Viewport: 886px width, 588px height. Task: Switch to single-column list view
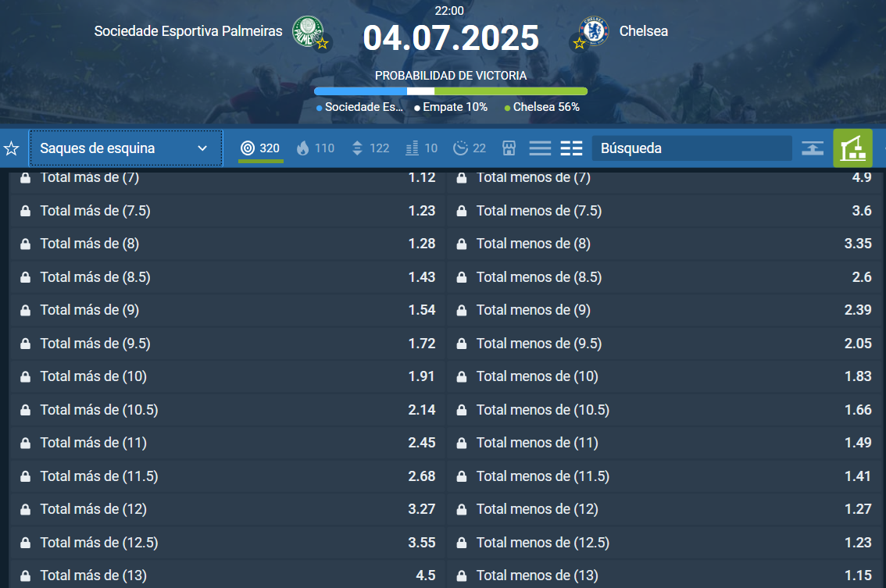540,148
